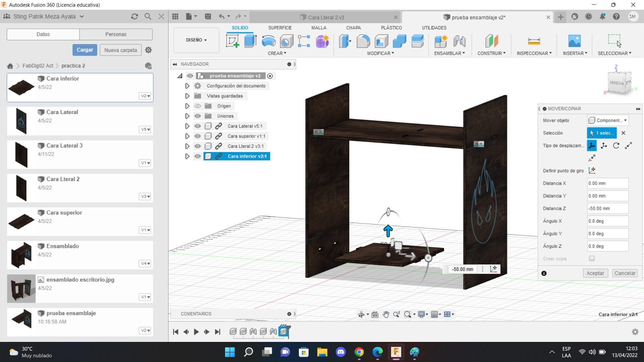The height and width of the screenshot is (362, 644).
Task: Choose Translate displacement type icon
Action: pos(604,145)
